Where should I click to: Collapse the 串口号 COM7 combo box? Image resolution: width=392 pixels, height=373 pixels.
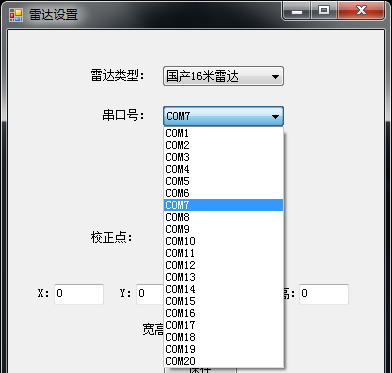[223, 116]
